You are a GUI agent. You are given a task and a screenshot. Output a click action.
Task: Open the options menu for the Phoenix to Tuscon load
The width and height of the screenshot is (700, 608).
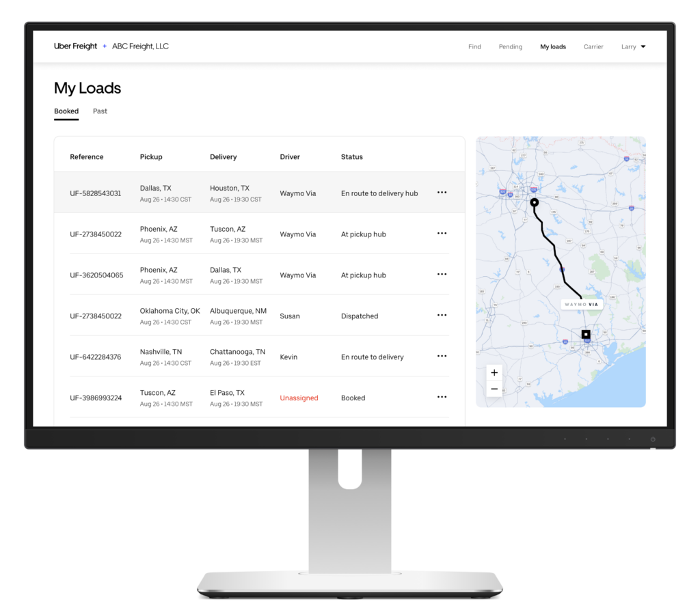(x=442, y=234)
